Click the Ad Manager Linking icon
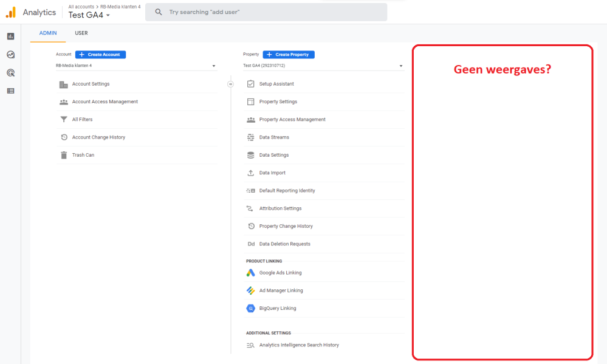The height and width of the screenshot is (364, 607). point(250,290)
